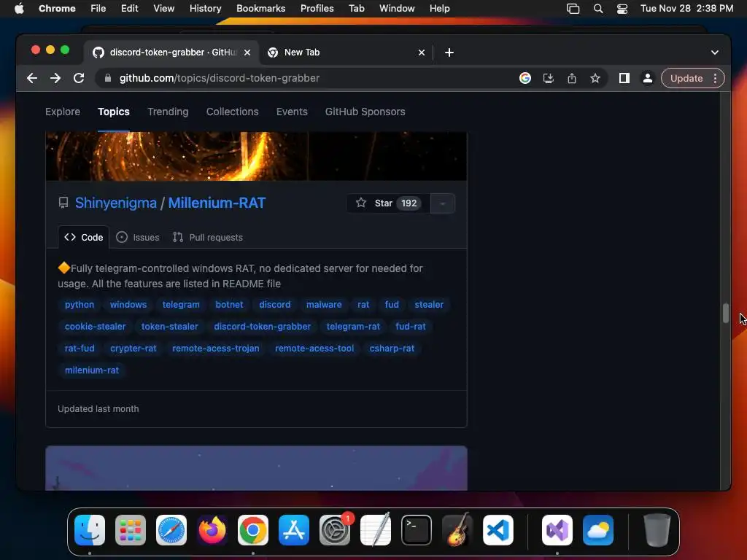Click the telegram-rat topic tag
The height and width of the screenshot is (560, 747).
pyautogui.click(x=353, y=327)
